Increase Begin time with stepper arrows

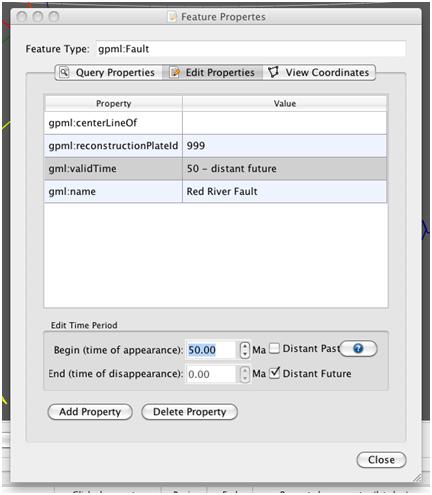(245, 346)
